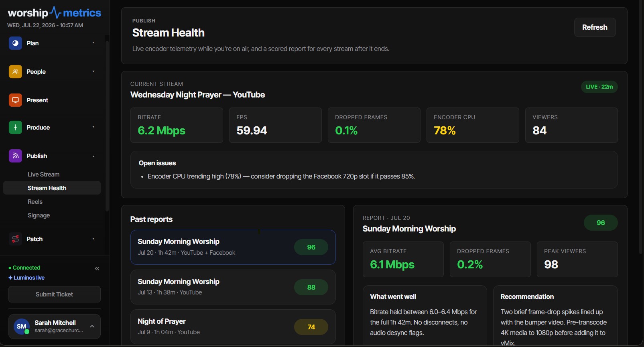Open the Night of Prayer report
This screenshot has height=347, width=644.
[x=233, y=327]
